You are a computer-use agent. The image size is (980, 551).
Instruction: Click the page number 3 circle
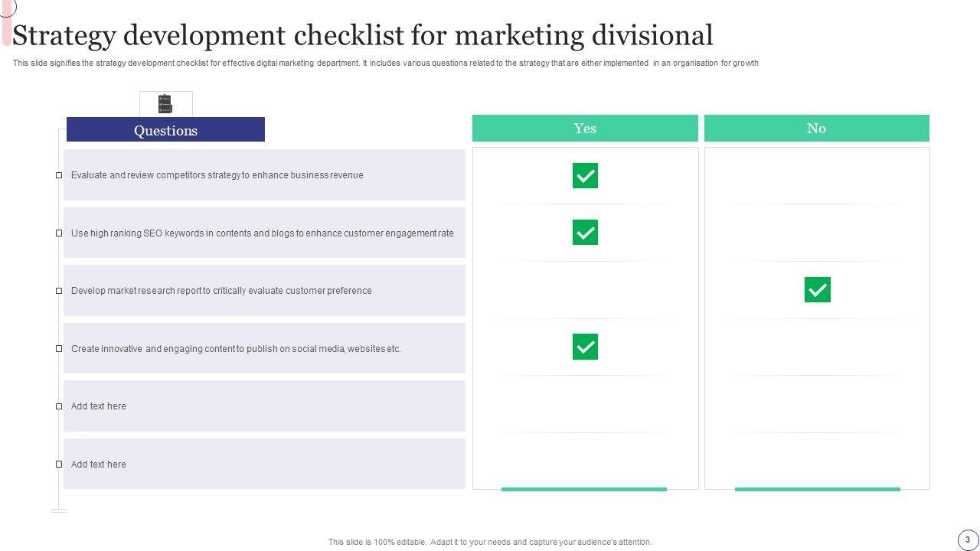point(968,540)
